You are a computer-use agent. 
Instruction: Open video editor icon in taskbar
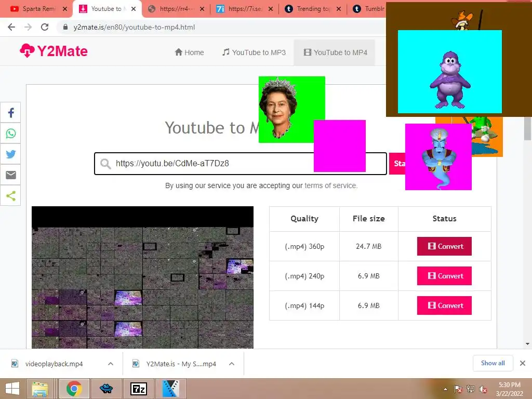coord(170,389)
